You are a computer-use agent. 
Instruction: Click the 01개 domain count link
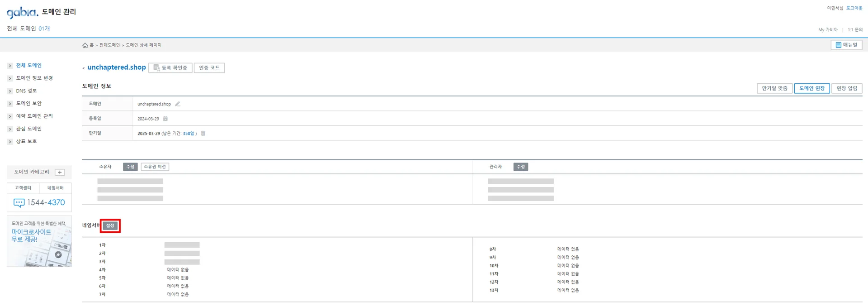pos(44,29)
